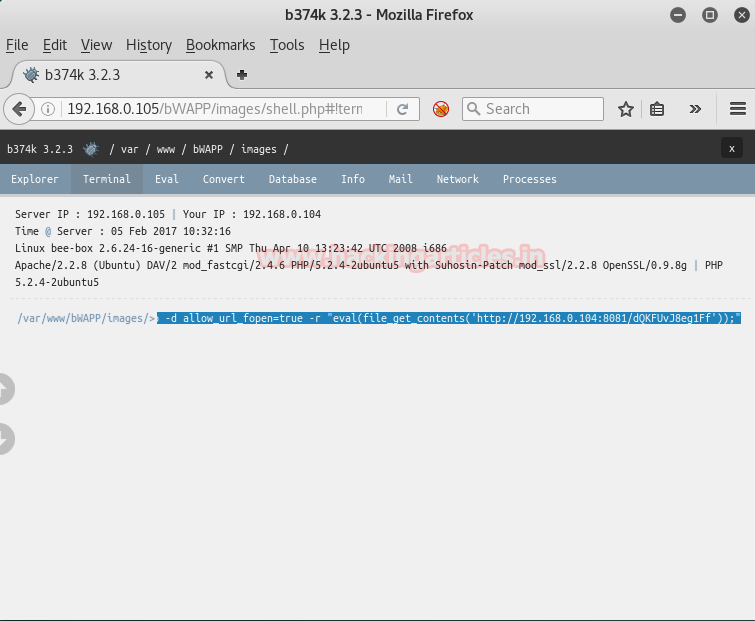755x621 pixels.
Task: Click the scroll-up arrow circle at left edge
Action: coord(5,389)
